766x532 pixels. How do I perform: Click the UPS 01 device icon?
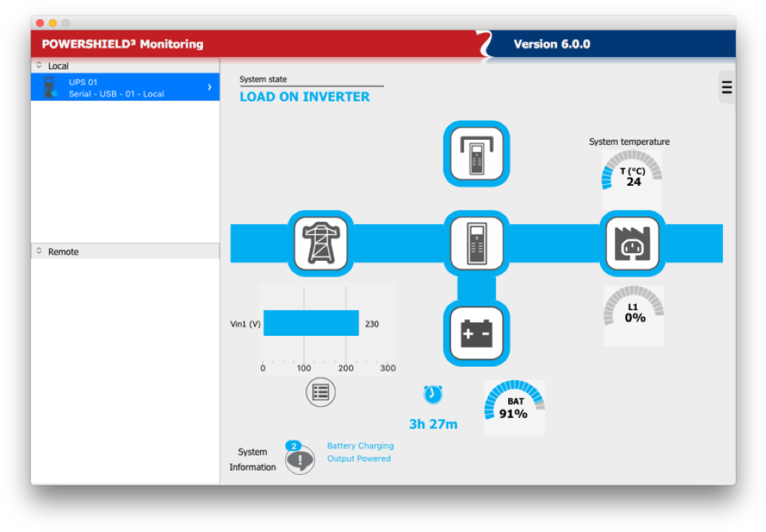(50, 87)
